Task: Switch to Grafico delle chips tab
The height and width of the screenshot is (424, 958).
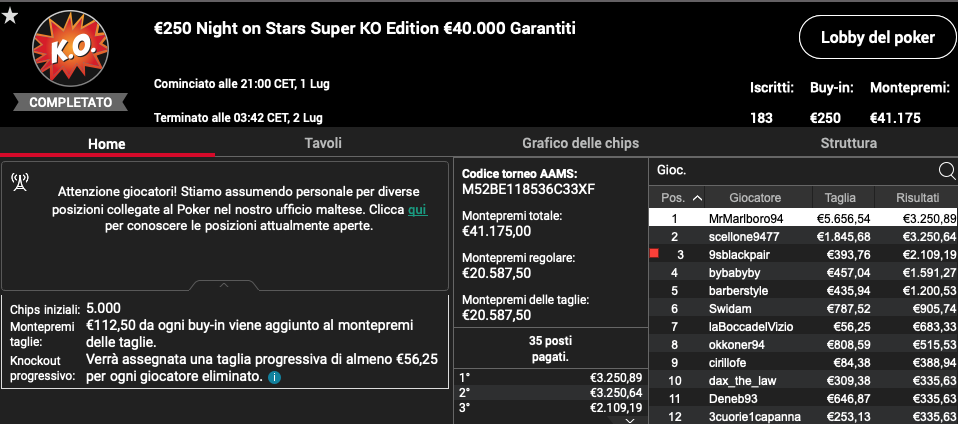Action: [580, 144]
